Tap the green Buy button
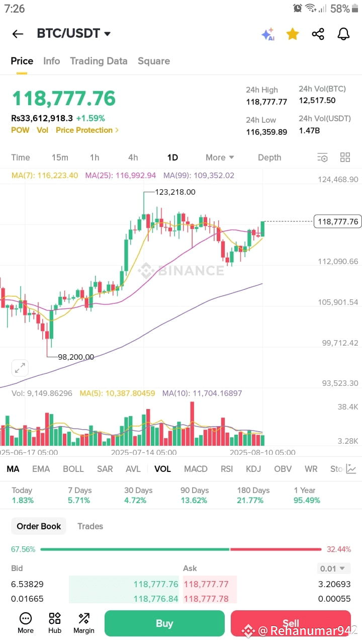This screenshot has height=644, width=362. 164,623
